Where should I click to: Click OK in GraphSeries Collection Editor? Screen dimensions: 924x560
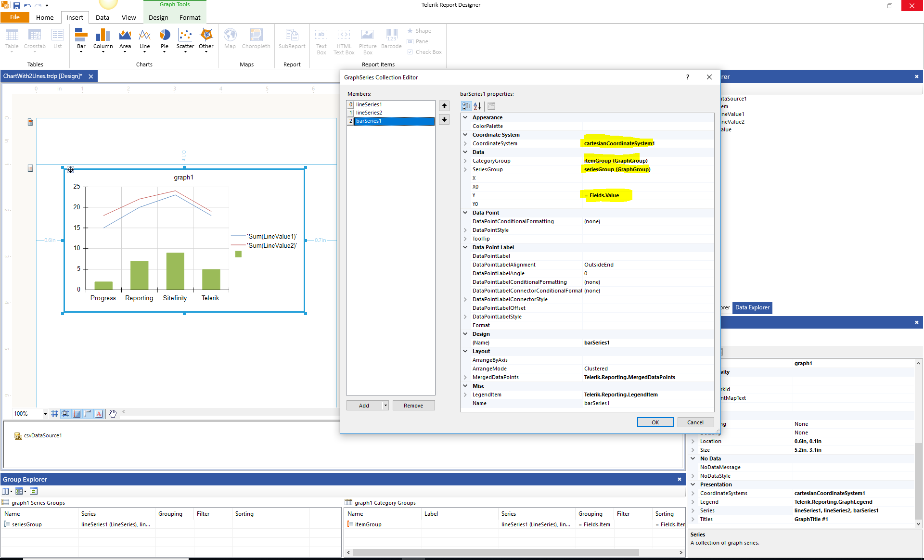(655, 422)
